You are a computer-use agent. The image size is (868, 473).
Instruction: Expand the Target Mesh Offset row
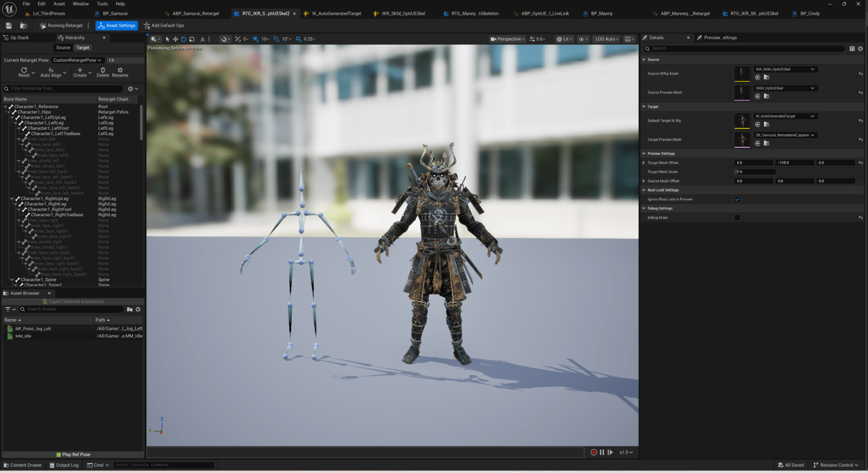644,163
